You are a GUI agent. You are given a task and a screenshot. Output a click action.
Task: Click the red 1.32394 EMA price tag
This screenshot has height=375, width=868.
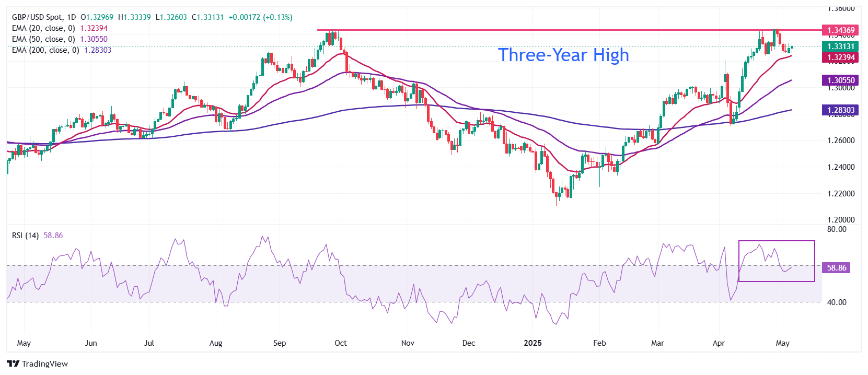point(840,57)
